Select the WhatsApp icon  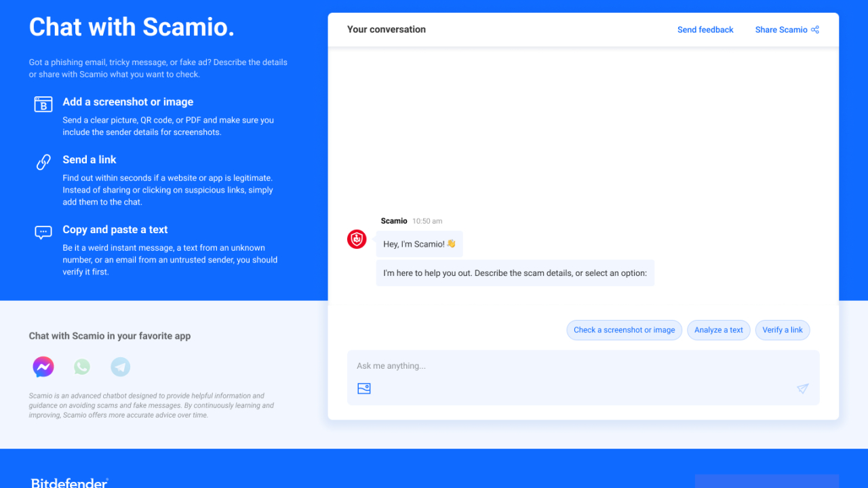(81, 367)
